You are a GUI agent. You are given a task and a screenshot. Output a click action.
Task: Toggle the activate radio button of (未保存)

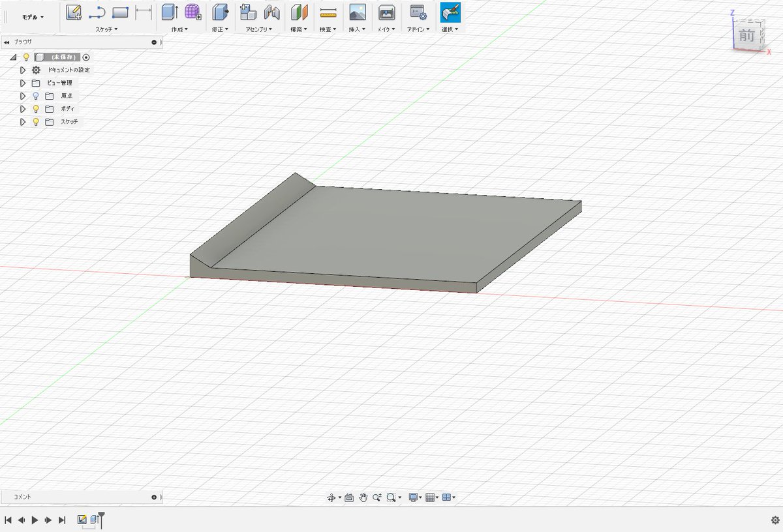(x=86, y=57)
